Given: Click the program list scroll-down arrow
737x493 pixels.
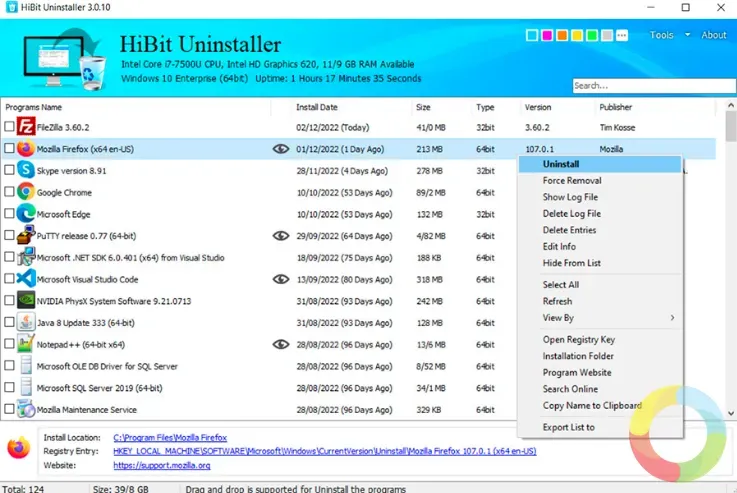Looking at the screenshot, I should (x=731, y=413).
